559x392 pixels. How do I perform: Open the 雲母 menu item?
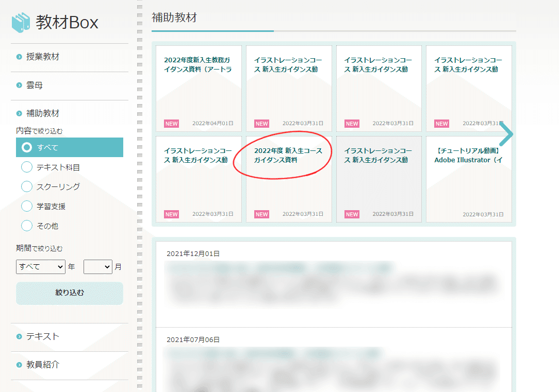click(x=34, y=85)
